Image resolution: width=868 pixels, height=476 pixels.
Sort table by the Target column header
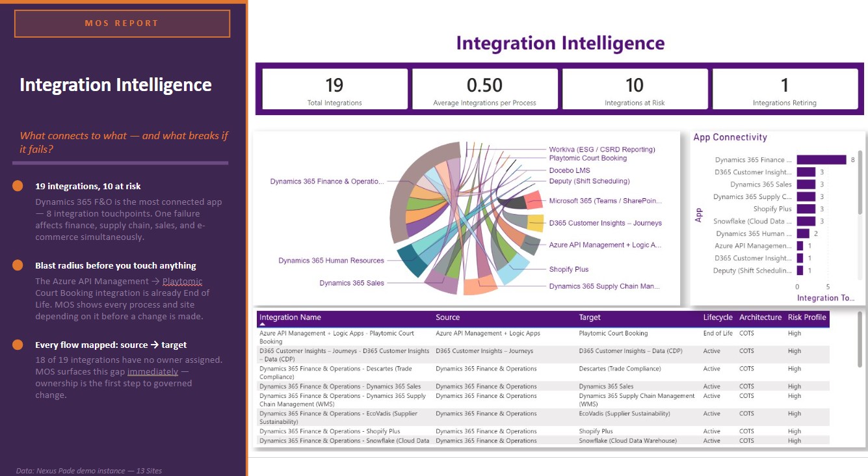pyautogui.click(x=590, y=317)
